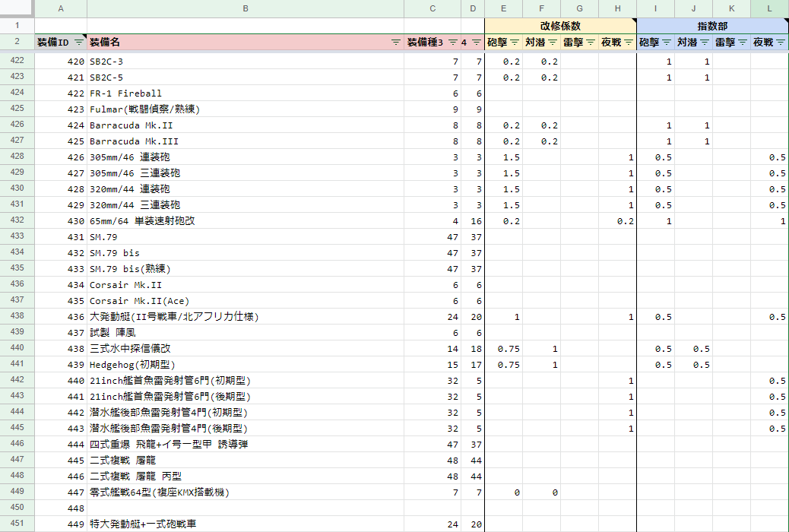This screenshot has height=532, width=789.
Task: Open 雷撃 filter under 改修係数
Action: 591,43
